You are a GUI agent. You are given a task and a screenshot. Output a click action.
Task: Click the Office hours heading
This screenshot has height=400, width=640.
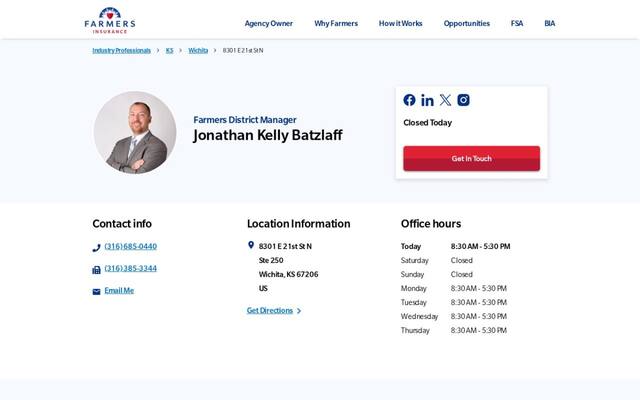click(431, 224)
